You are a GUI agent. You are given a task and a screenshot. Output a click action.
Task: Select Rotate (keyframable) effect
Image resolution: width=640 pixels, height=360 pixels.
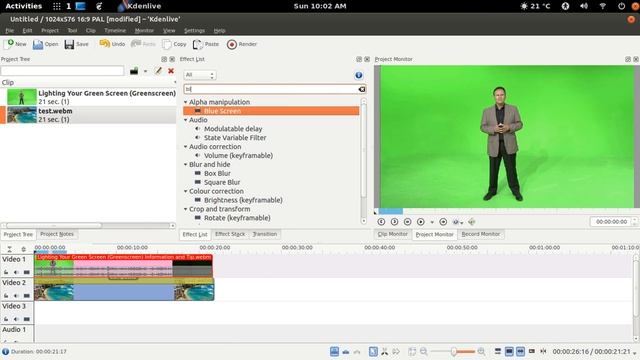coord(237,218)
